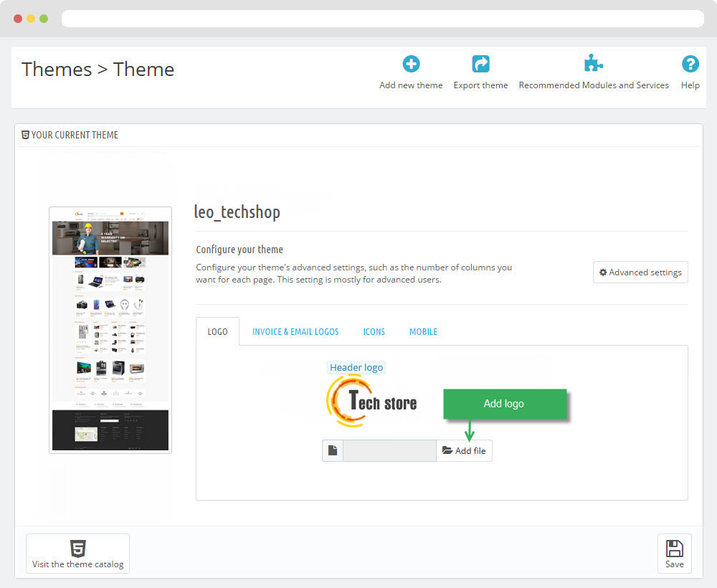The height and width of the screenshot is (588, 717).
Task: Click the yellow minimize window dot
Action: pos(31,19)
